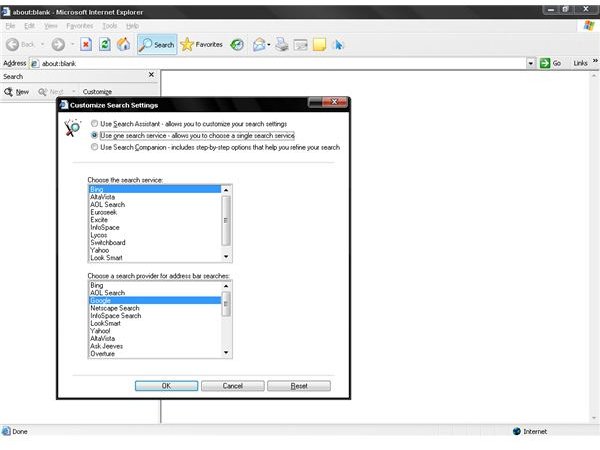Select Look Smart in service list
Screen dimensions: 600x450
(x=155, y=258)
